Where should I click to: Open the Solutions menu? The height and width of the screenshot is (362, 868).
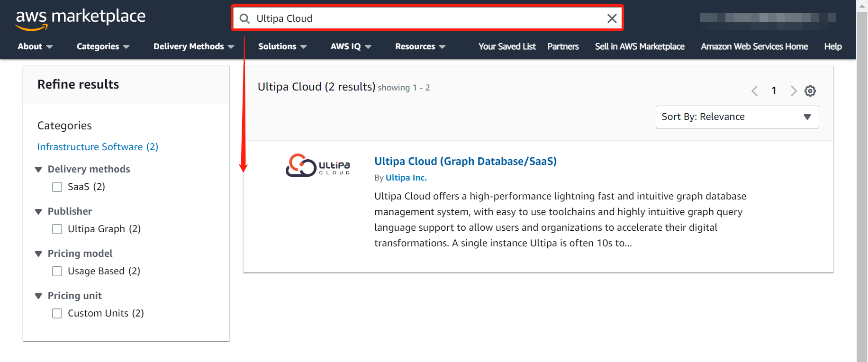pos(282,46)
